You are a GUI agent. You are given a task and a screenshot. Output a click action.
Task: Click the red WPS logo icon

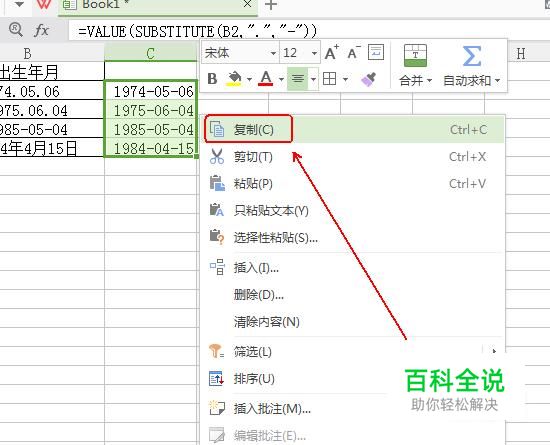click(x=44, y=5)
